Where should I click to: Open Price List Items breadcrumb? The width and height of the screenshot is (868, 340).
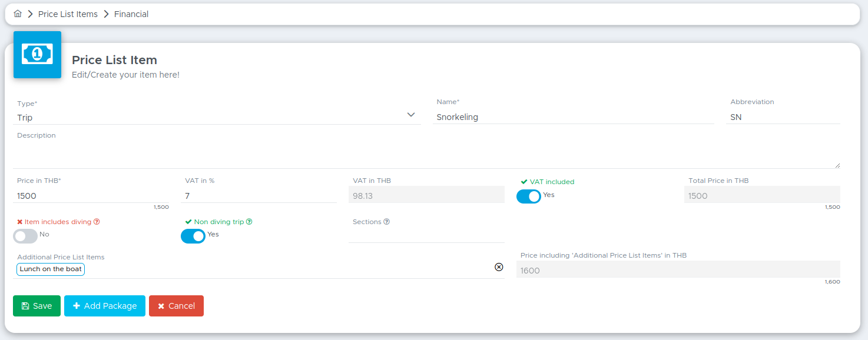68,14
